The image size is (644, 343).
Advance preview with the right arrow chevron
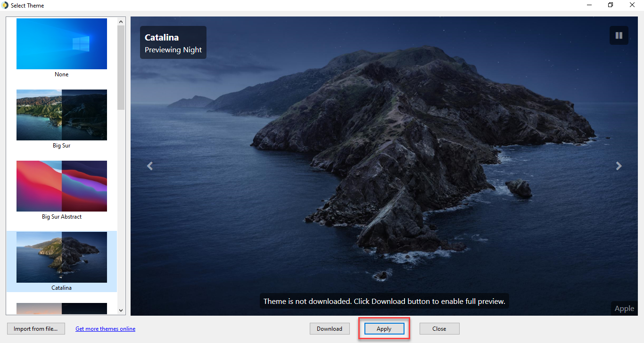pyautogui.click(x=619, y=166)
